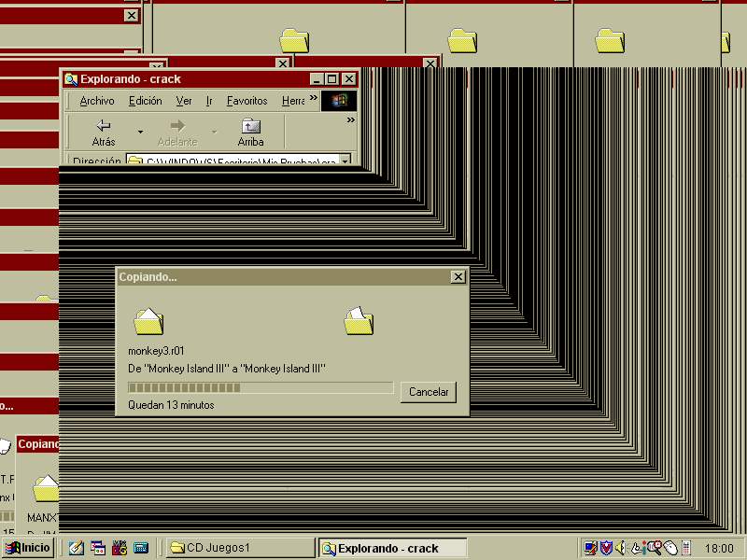Viewport: 747px width, 560px height.
Task: Click the 'Quedan 13 minutos' remaining time text
Action: [x=171, y=405]
